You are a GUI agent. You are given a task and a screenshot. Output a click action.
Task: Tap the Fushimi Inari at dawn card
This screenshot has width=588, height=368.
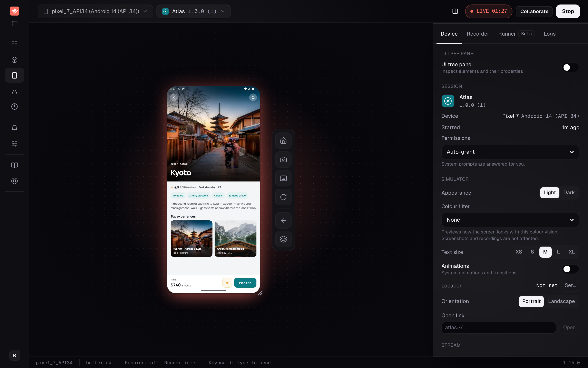click(192, 239)
